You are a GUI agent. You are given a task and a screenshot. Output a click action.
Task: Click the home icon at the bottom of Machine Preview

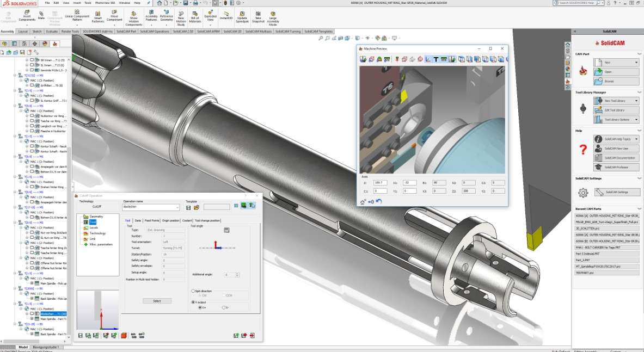click(x=363, y=201)
